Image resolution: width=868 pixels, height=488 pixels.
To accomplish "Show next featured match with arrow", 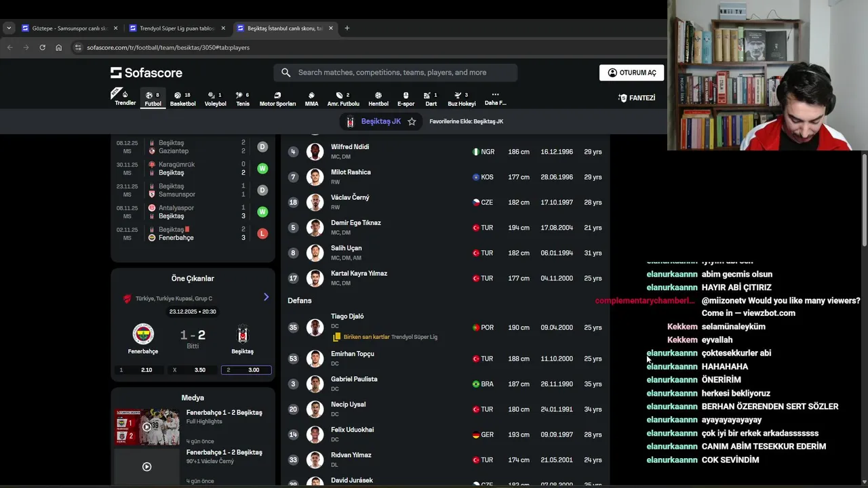I will coord(266,297).
